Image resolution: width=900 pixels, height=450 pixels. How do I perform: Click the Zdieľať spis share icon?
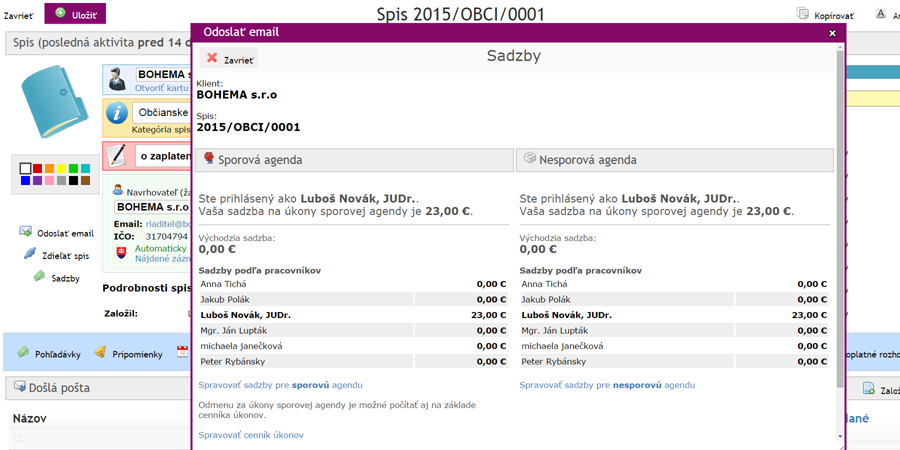click(30, 254)
